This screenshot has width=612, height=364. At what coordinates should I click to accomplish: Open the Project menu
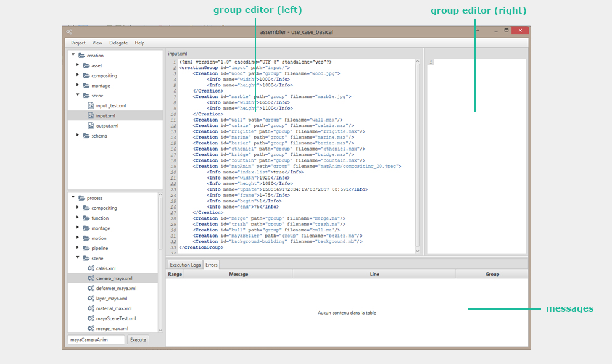tap(78, 43)
